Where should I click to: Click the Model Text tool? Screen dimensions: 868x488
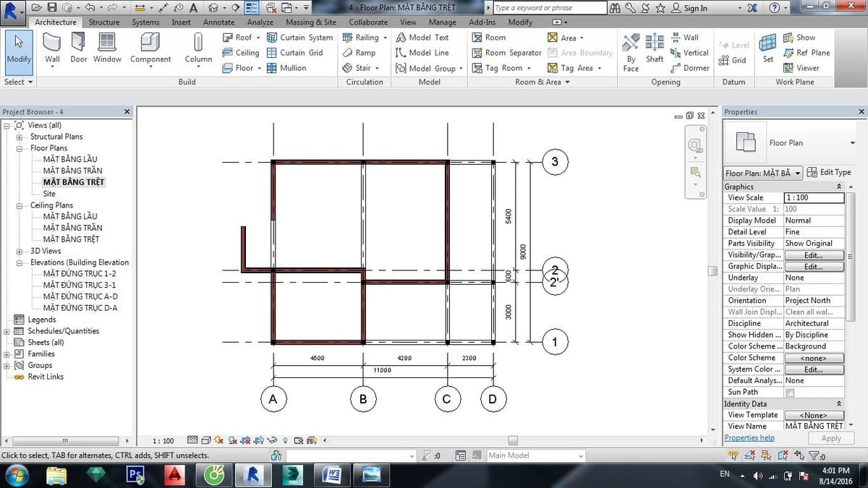[422, 38]
